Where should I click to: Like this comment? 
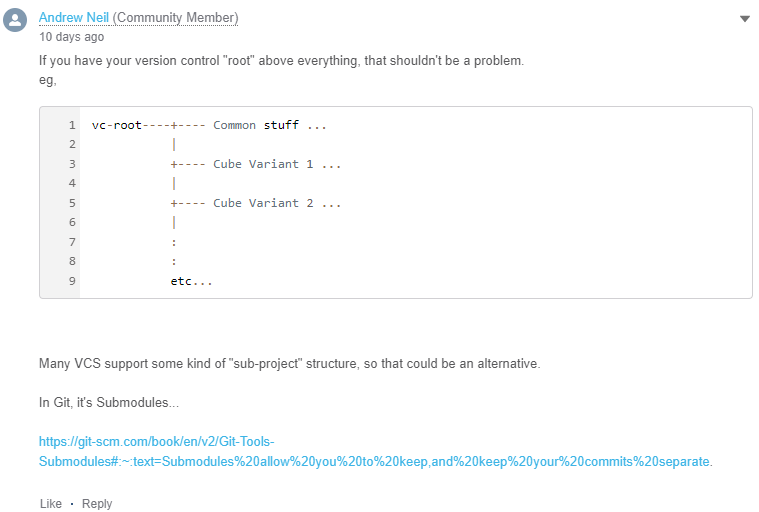(50, 503)
